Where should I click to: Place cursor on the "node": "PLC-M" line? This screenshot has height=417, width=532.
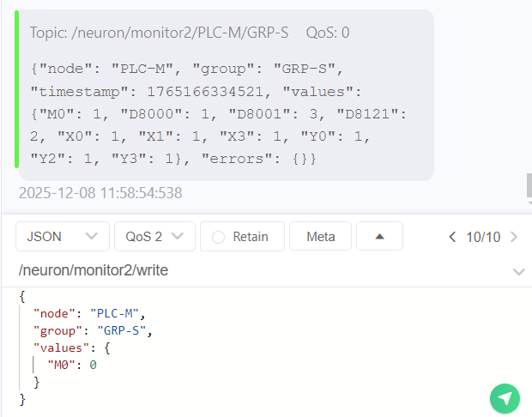(90, 313)
